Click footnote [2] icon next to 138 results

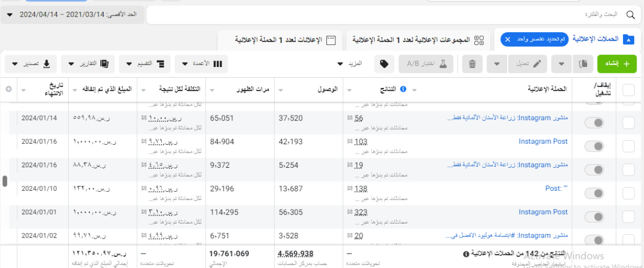tap(350, 189)
